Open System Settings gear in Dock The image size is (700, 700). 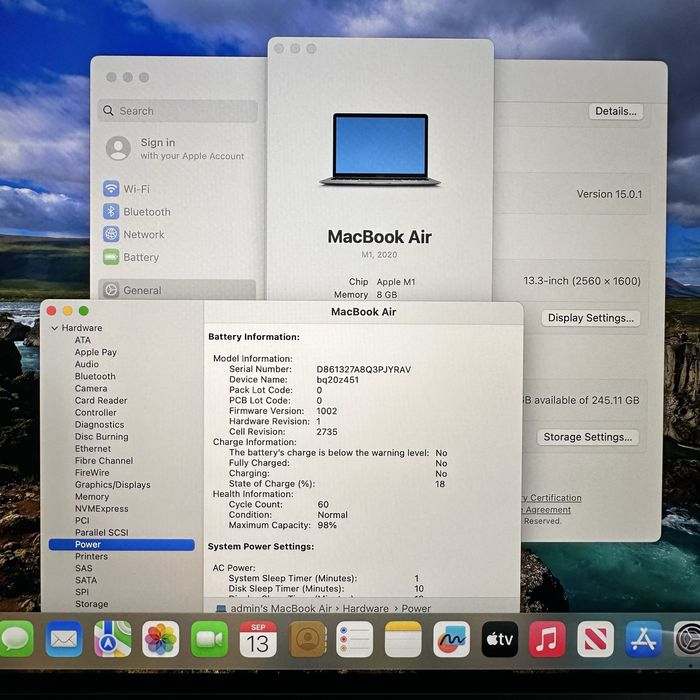click(x=688, y=639)
